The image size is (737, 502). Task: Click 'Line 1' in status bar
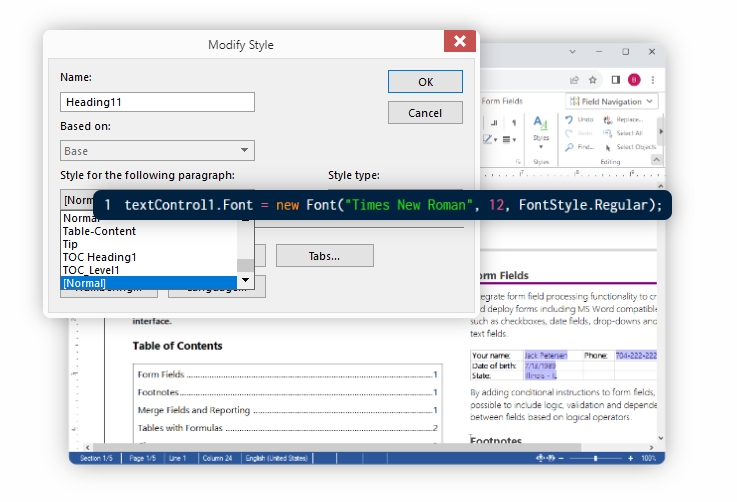click(x=178, y=458)
